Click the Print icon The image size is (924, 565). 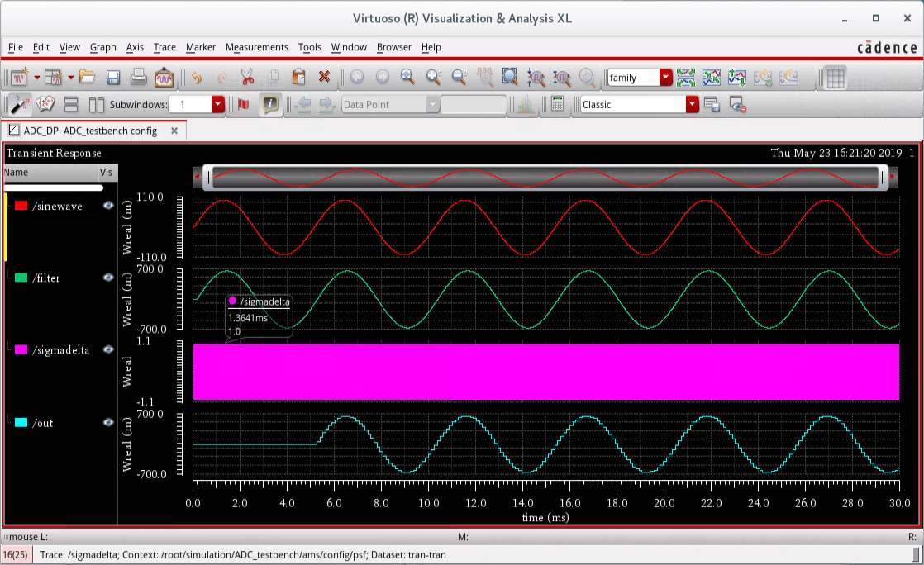tap(138, 78)
